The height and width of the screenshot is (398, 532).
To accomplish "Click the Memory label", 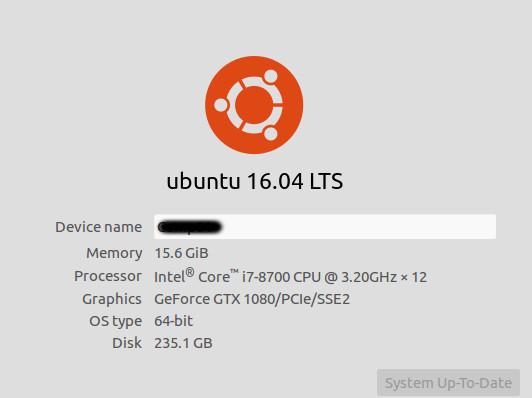I will (x=114, y=253).
